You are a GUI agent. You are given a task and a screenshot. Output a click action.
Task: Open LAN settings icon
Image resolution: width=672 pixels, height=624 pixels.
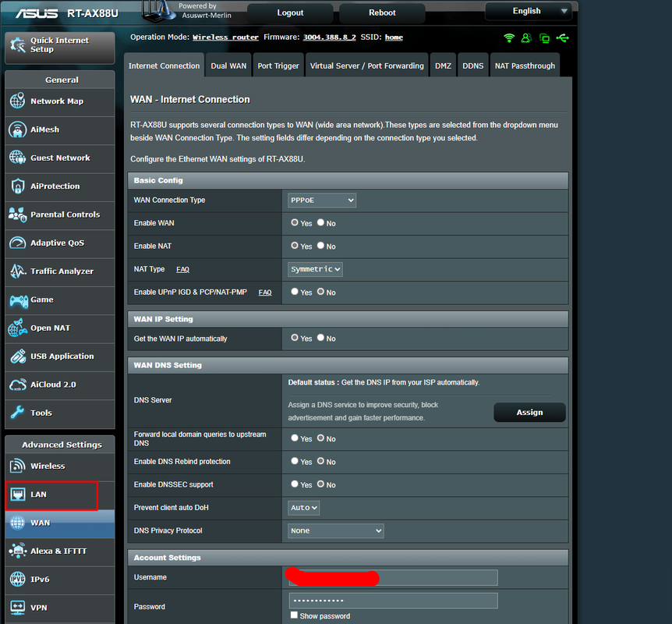point(18,494)
